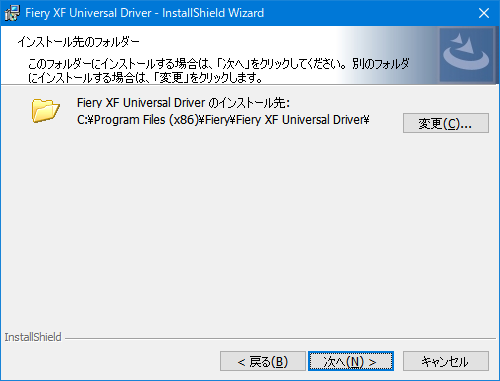The height and width of the screenshot is (381, 500).
Task: Click the インストール先のフォルダー heading
Action: (x=78, y=42)
